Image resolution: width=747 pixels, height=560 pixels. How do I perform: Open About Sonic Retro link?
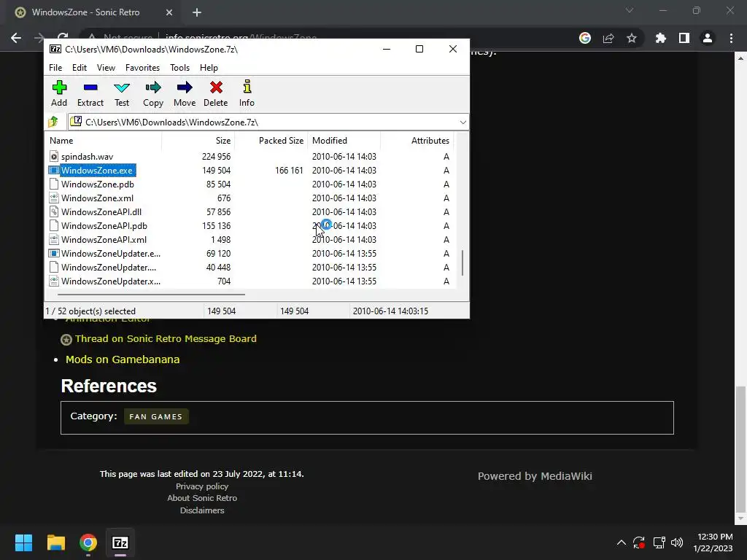tap(202, 498)
